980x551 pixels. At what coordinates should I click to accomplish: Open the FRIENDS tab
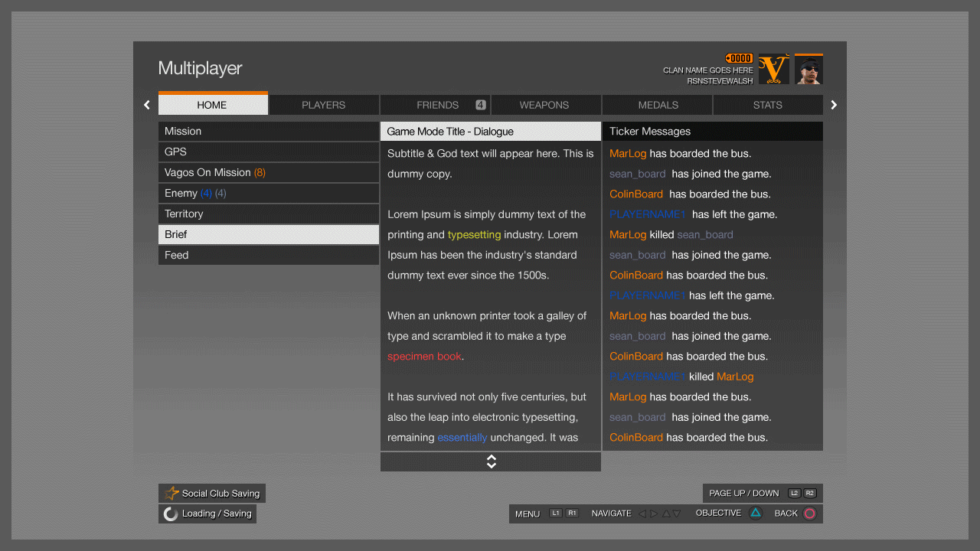[437, 105]
